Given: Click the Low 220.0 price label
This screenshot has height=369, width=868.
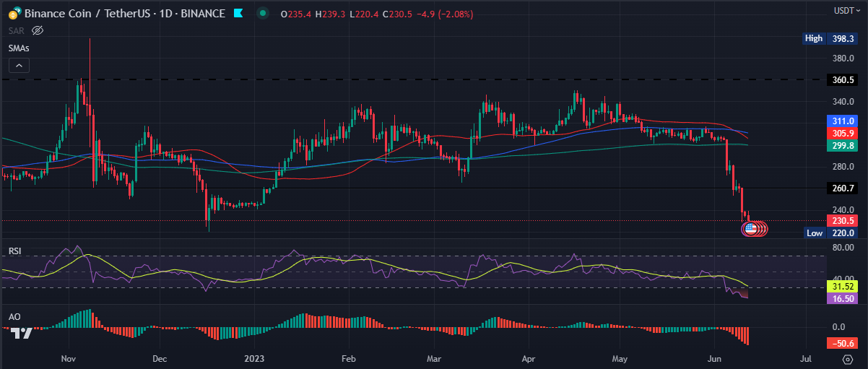Looking at the screenshot, I should 831,233.
